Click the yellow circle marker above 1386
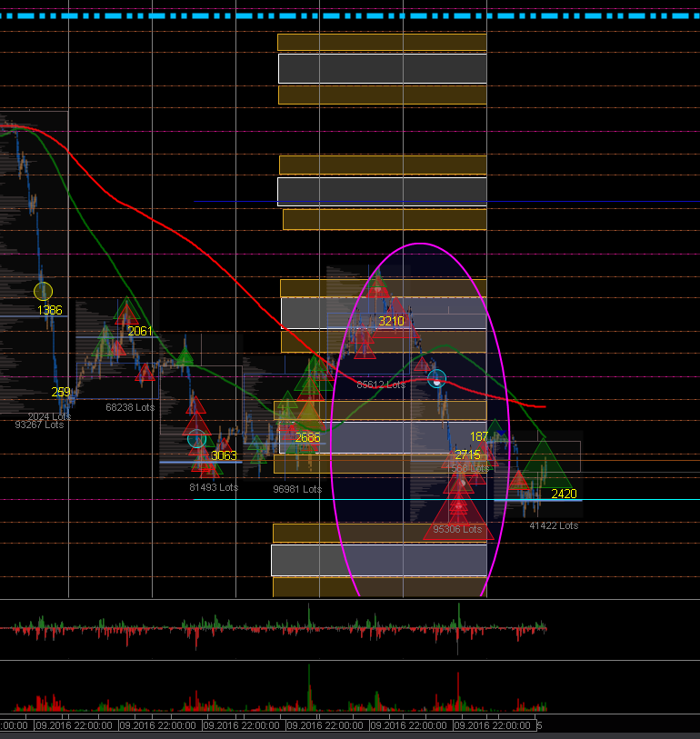The height and width of the screenshot is (739, 700). [x=43, y=291]
